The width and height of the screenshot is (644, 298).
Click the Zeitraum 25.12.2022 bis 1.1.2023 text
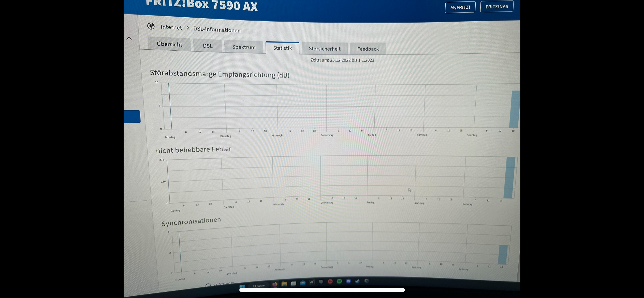click(x=342, y=60)
